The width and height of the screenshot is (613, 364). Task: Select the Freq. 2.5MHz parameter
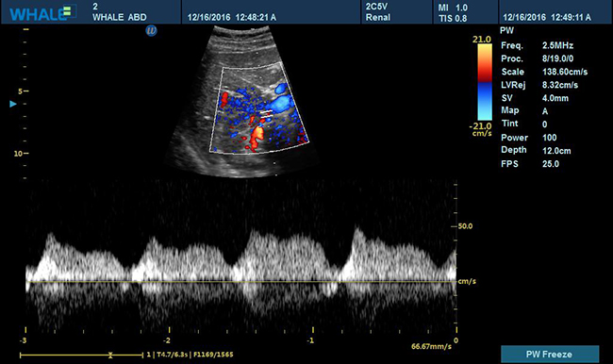(538, 46)
